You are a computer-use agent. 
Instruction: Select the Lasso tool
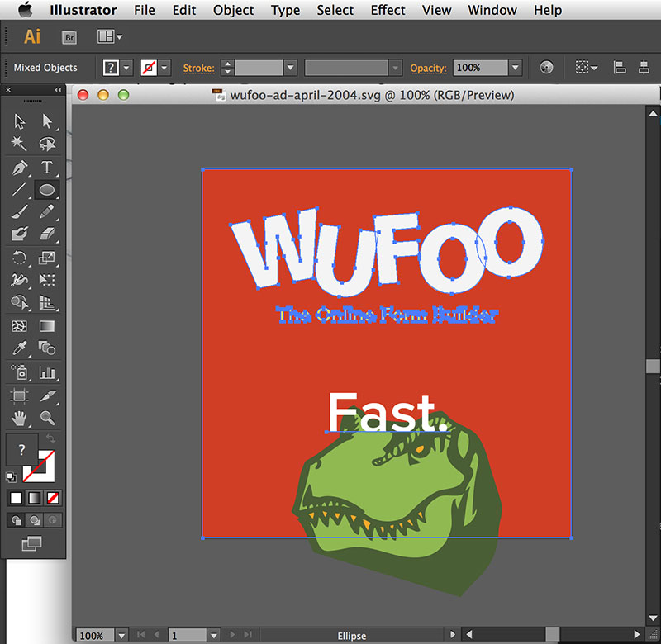click(x=47, y=144)
